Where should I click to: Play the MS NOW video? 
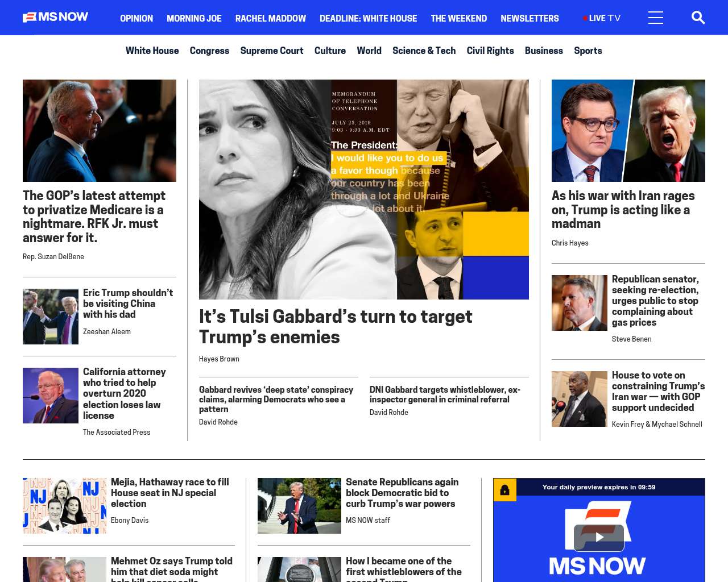pos(599,538)
